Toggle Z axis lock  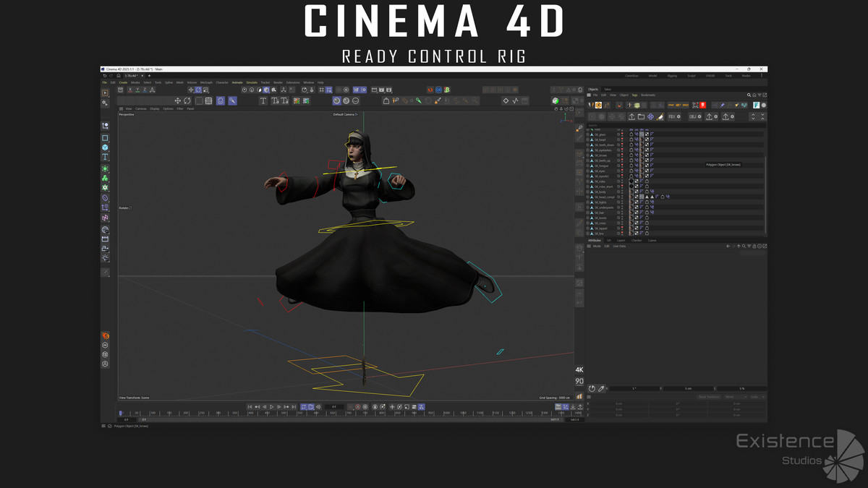pyautogui.click(x=145, y=90)
